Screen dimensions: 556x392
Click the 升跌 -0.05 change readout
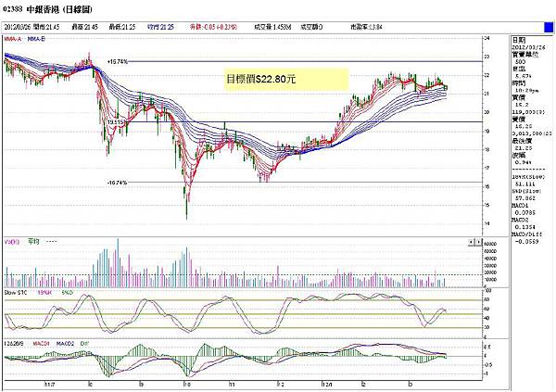point(214,27)
